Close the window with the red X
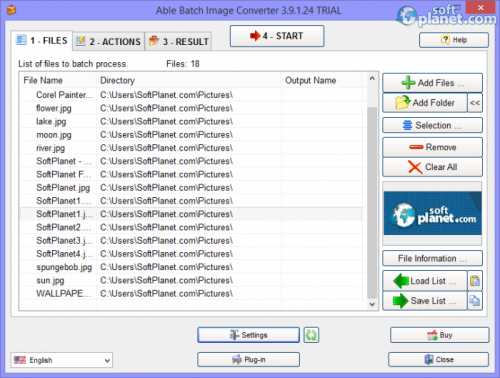The image size is (500, 378). (x=480, y=8)
